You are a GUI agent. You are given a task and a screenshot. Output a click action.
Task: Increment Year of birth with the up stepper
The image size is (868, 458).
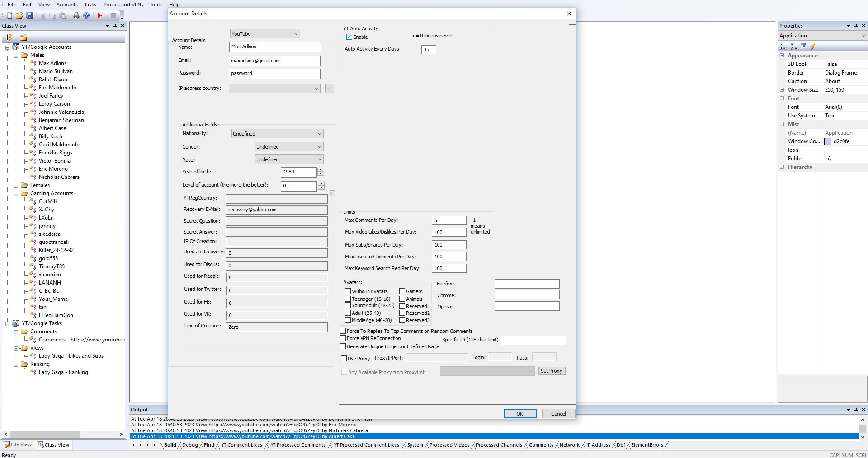[x=321, y=170]
